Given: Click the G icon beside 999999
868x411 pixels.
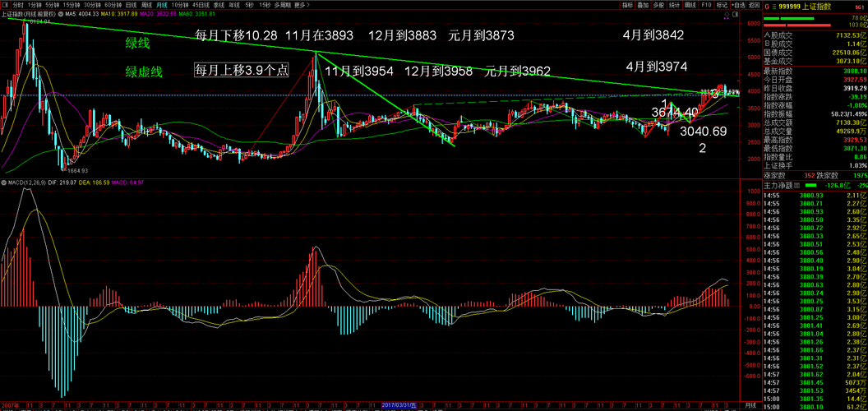Looking at the screenshot, I should 767,7.
